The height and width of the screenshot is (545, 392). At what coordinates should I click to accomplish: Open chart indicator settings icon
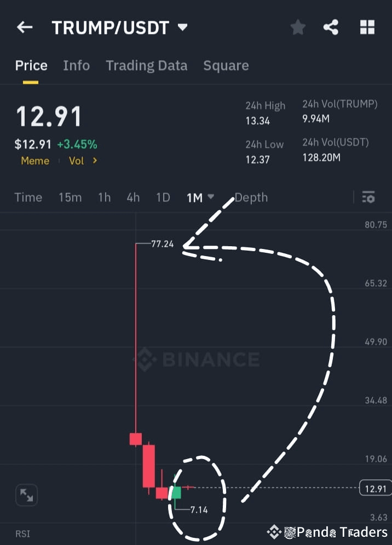(368, 198)
